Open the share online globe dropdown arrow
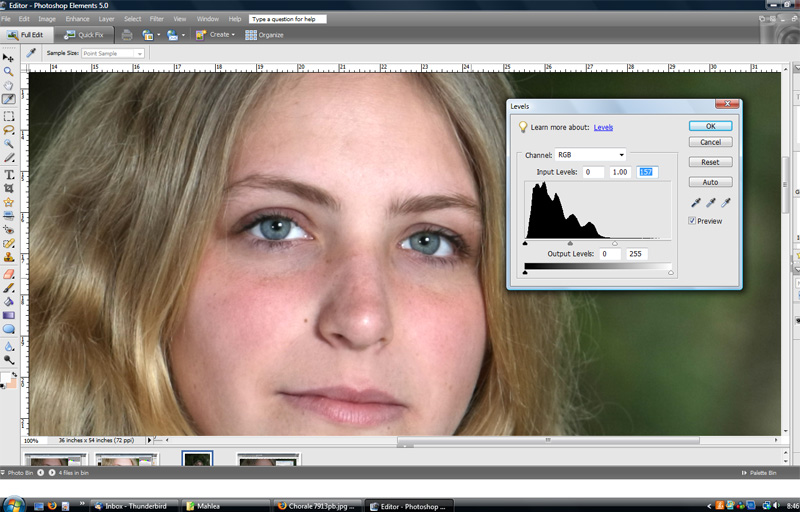Screen dimensions: 800x512 183,35
